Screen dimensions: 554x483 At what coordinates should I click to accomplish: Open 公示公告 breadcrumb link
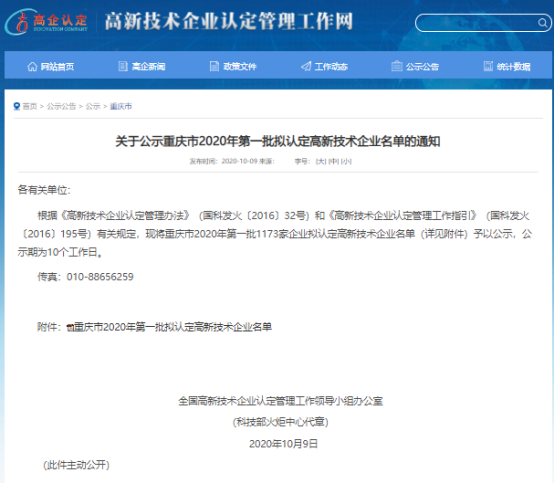(x=61, y=106)
